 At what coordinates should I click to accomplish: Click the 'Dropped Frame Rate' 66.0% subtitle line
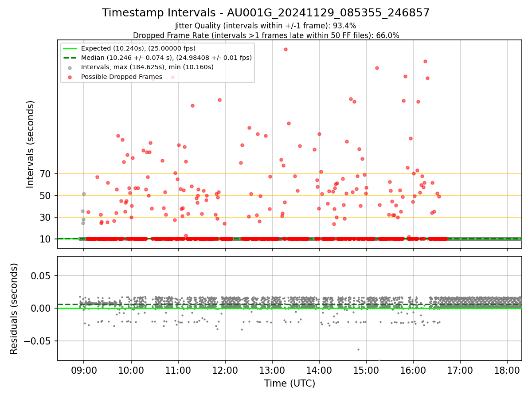266,35
